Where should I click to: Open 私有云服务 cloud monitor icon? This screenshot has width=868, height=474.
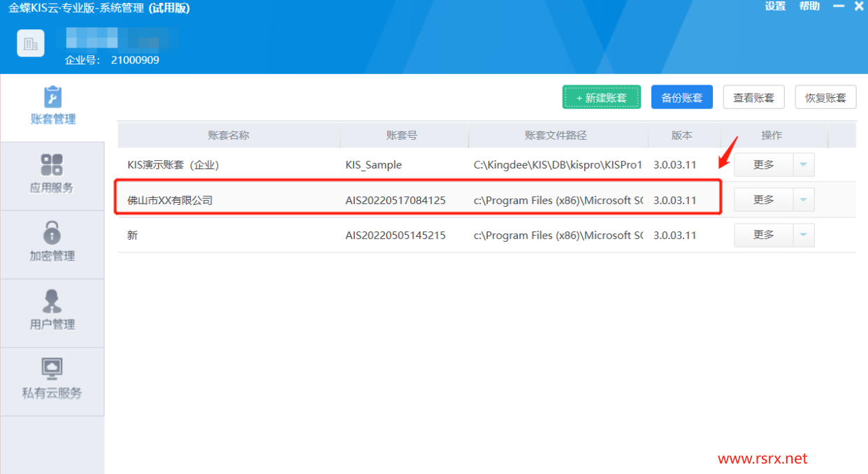click(52, 368)
